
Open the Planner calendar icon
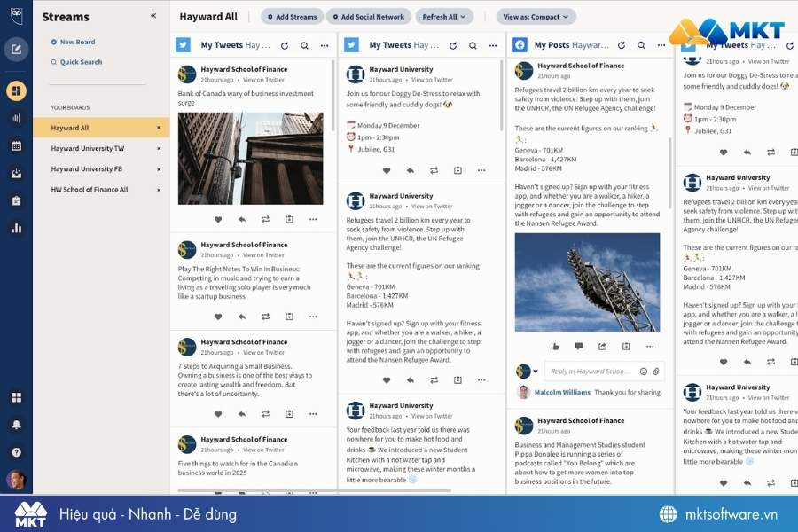(x=15, y=146)
